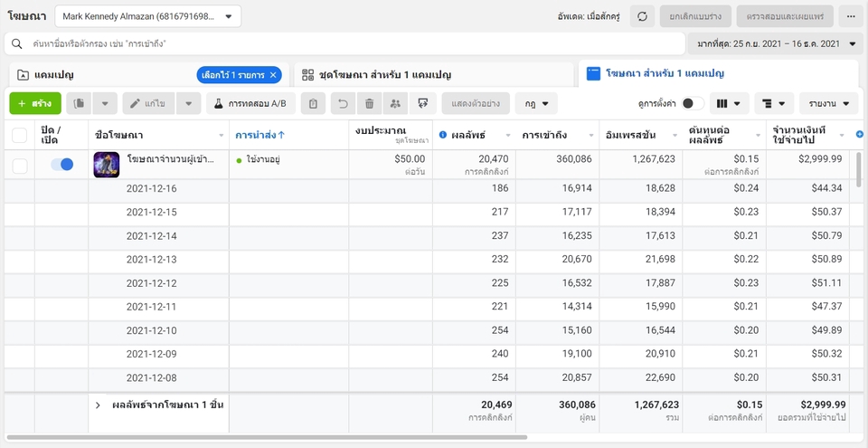868x448 pixels.
Task: Click the trash delete icon
Action: pyautogui.click(x=369, y=104)
